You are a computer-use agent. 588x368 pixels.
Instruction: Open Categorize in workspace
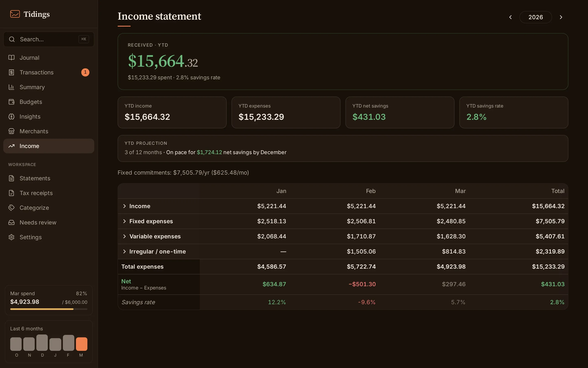coord(49,208)
